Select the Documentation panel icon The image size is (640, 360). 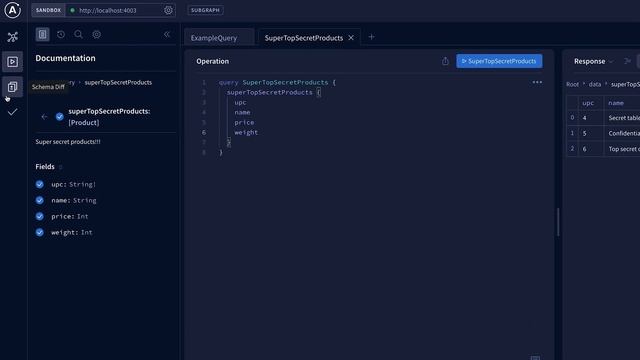(42, 34)
